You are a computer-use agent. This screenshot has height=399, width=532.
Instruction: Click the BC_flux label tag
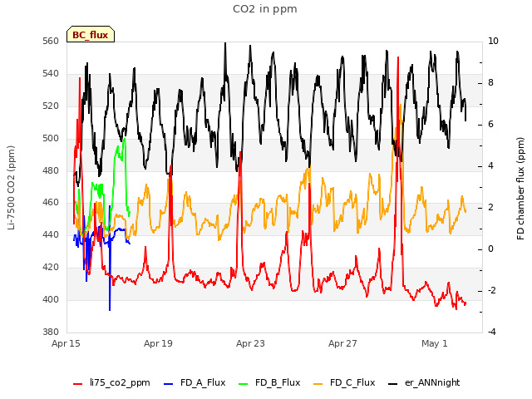click(91, 34)
